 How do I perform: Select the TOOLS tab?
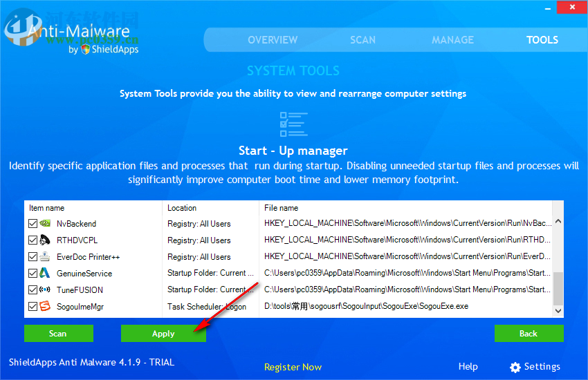click(x=542, y=39)
